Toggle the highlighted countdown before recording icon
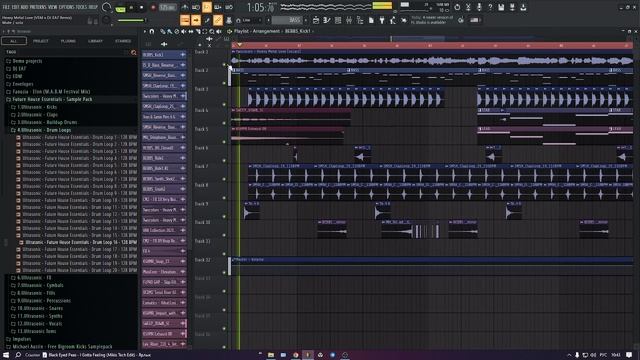The width and height of the screenshot is (640, 360). (207, 7)
